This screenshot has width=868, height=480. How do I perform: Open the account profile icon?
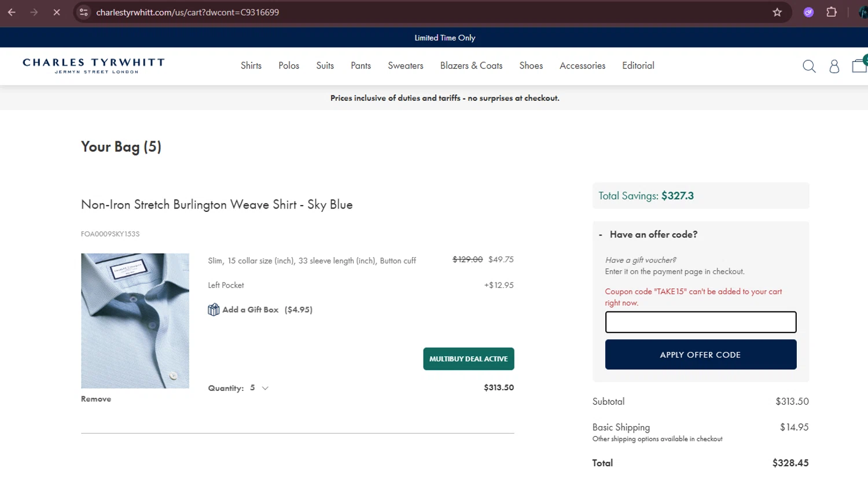tap(834, 67)
